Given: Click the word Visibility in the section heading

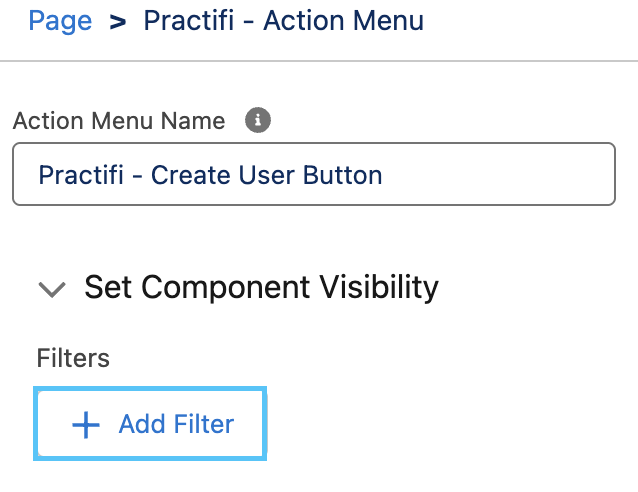Looking at the screenshot, I should (380, 288).
